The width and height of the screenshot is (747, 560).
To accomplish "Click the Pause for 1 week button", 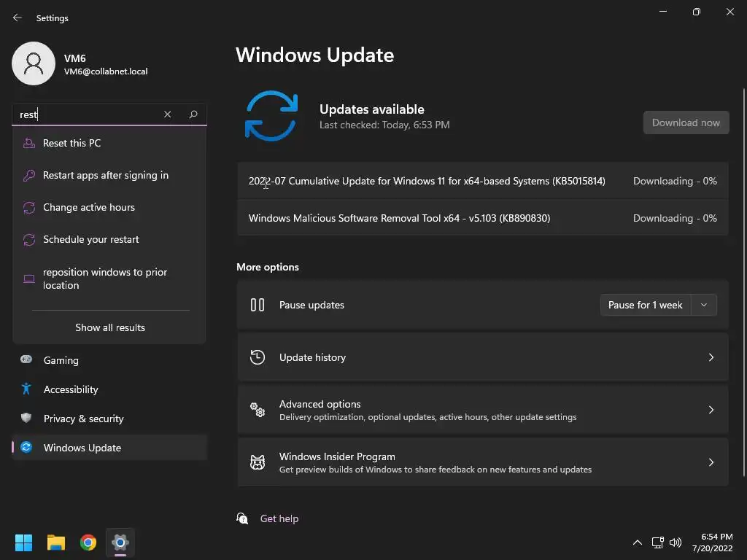I will pyautogui.click(x=646, y=305).
